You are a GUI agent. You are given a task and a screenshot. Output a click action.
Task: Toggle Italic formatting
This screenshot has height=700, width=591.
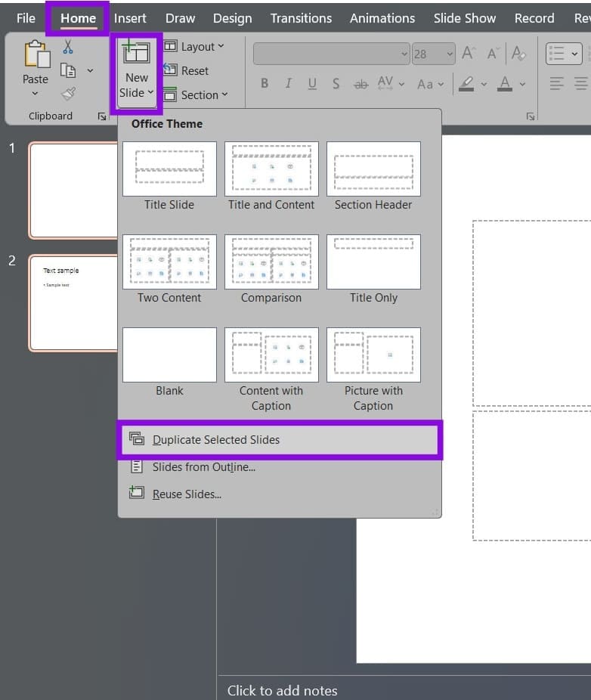tap(289, 83)
